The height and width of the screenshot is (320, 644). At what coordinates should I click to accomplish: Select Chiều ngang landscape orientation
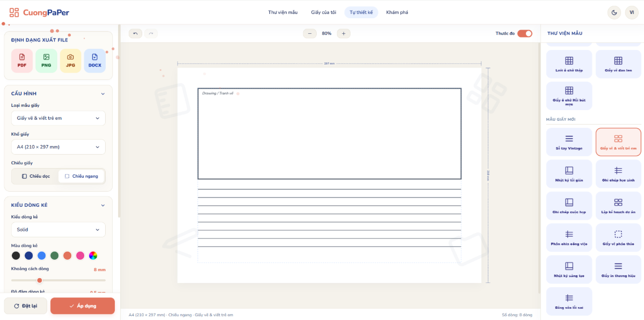pos(81,176)
